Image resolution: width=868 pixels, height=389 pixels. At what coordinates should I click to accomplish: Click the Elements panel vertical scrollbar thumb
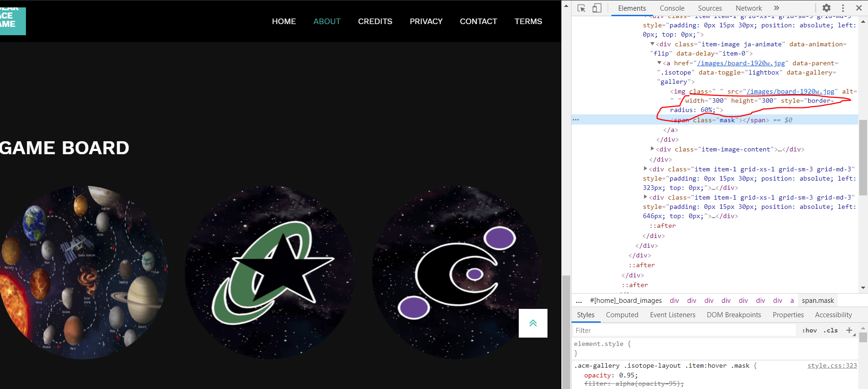[x=863, y=157]
